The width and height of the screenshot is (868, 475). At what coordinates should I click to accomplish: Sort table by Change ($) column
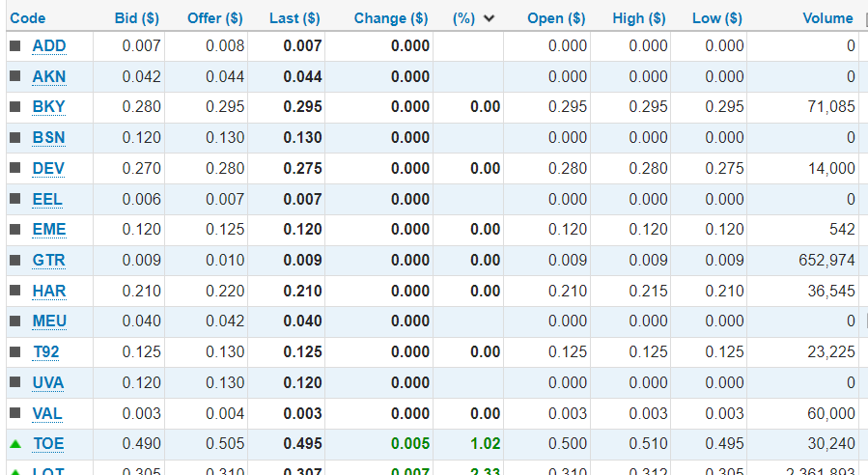coord(391,18)
